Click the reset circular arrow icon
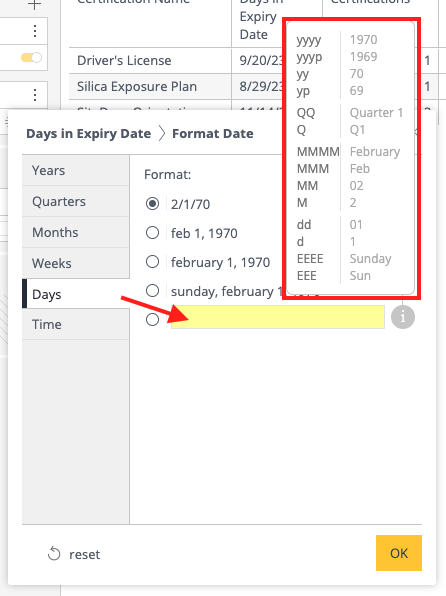The width and height of the screenshot is (446, 596). pos(54,554)
